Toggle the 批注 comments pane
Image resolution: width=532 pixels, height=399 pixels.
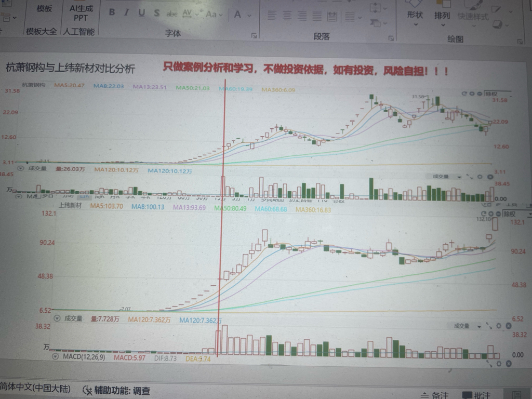pyautogui.click(x=476, y=395)
